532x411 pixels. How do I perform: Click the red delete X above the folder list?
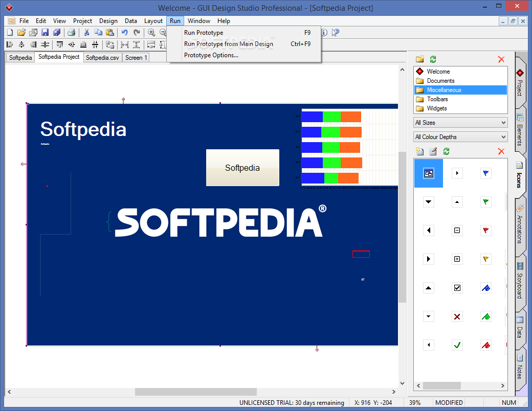click(501, 59)
